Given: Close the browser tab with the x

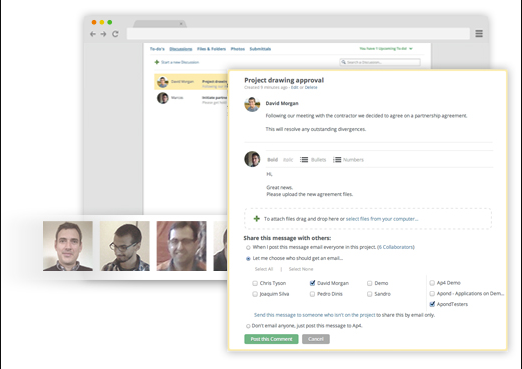Looking at the screenshot, I should click(181, 24).
